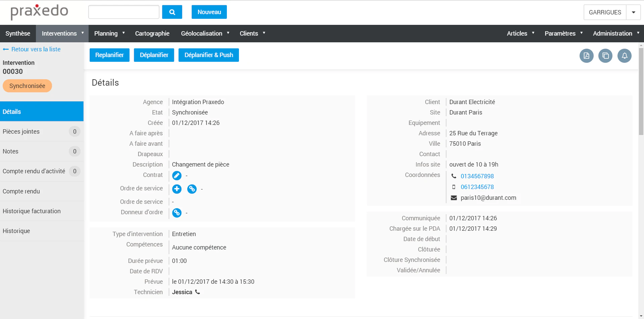Viewport: 644px width, 319px height.
Task: Click phone icon next to Jessica
Action: [198, 292]
